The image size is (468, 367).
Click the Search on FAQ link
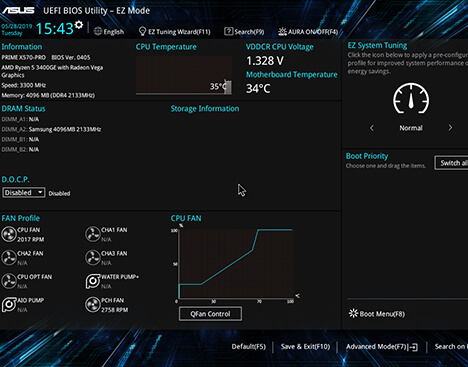(x=451, y=347)
